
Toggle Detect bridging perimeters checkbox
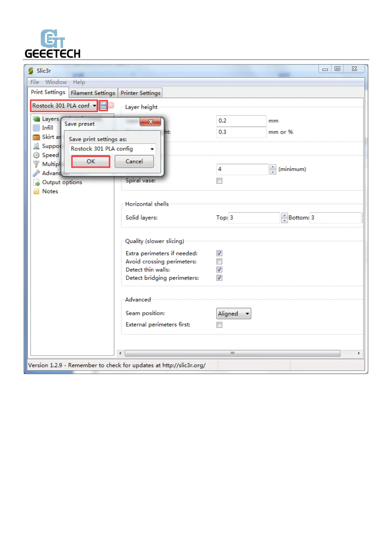coord(219,278)
